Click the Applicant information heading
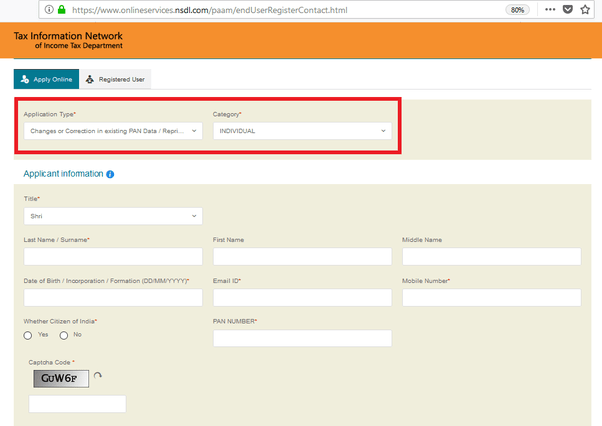The width and height of the screenshot is (602, 426). pos(63,174)
